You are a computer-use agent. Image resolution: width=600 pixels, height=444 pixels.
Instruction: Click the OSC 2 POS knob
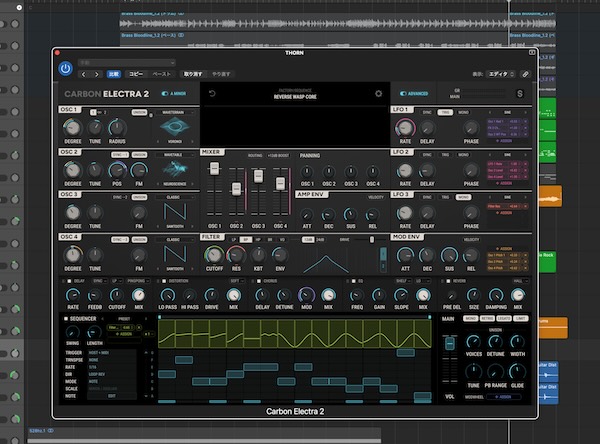point(117,170)
